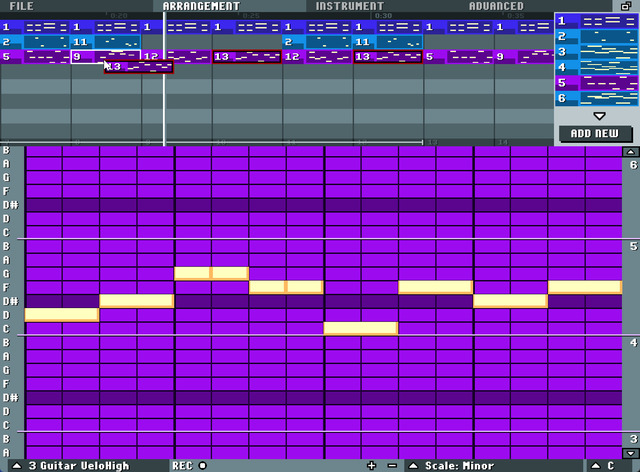Open the root key C selector arrow
Viewport: 640px width, 472px height.
(x=596, y=465)
